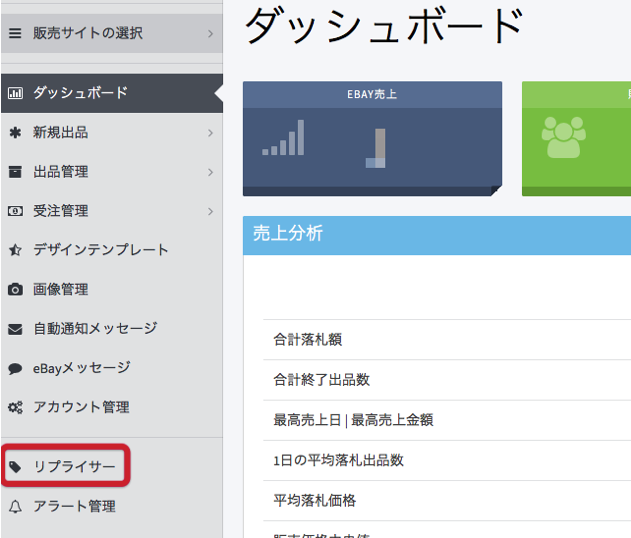631x538 pixels.
Task: Open the リプライサー menu item
Action: pos(74,467)
